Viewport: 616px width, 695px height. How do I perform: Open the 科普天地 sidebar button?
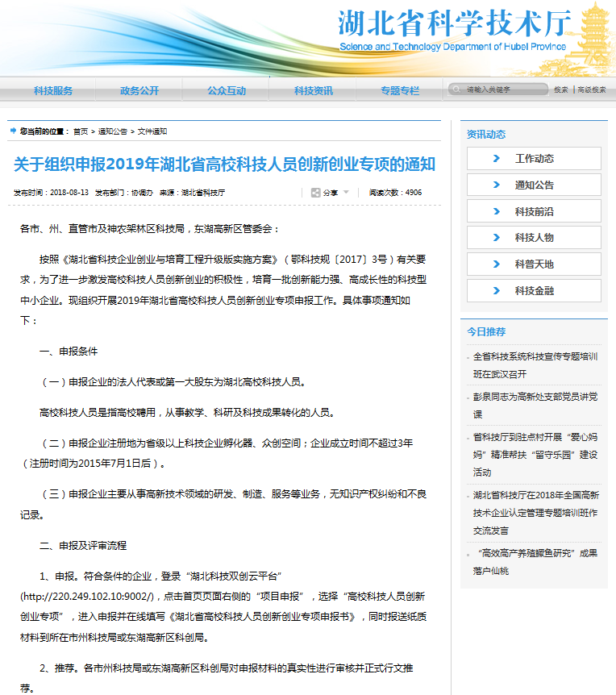(x=534, y=264)
